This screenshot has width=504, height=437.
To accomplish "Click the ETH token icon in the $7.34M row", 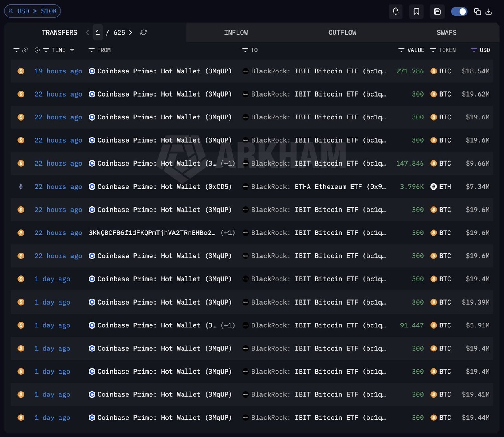I will (434, 186).
